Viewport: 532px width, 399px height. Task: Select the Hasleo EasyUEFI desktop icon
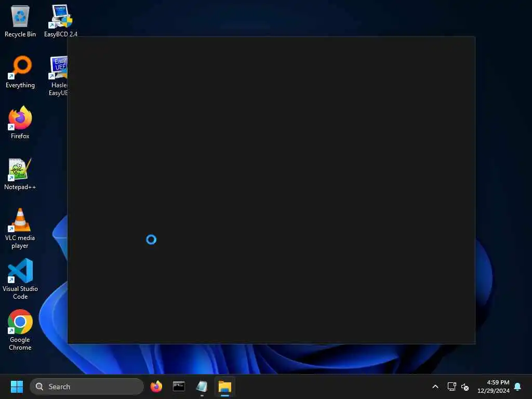pyautogui.click(x=58, y=76)
